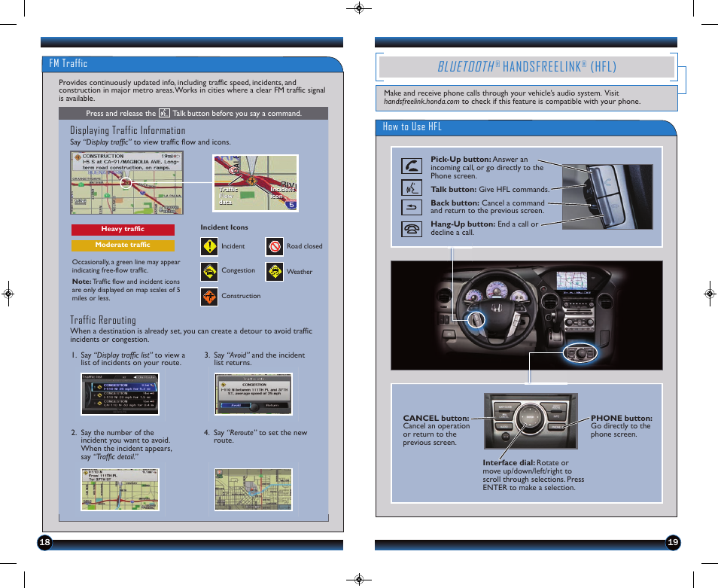Viewport: 718px width, 588px height.
Task: Click the Talk icon in gray instruction bar
Action: [164, 113]
